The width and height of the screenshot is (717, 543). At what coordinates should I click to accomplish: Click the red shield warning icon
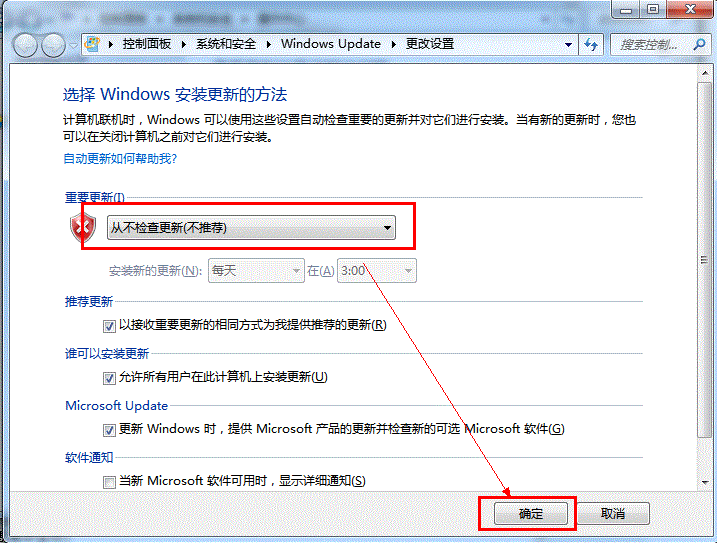[83, 227]
